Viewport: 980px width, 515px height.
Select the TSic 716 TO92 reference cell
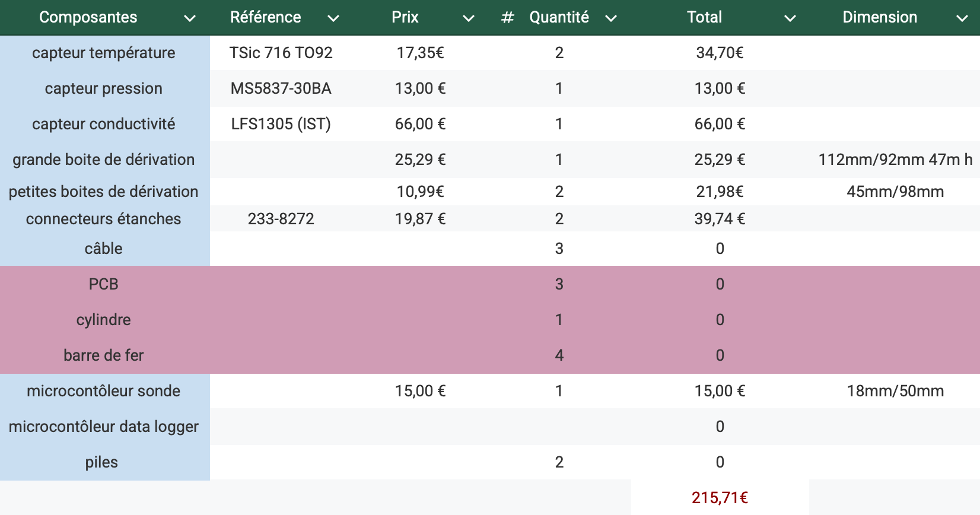coord(281,53)
